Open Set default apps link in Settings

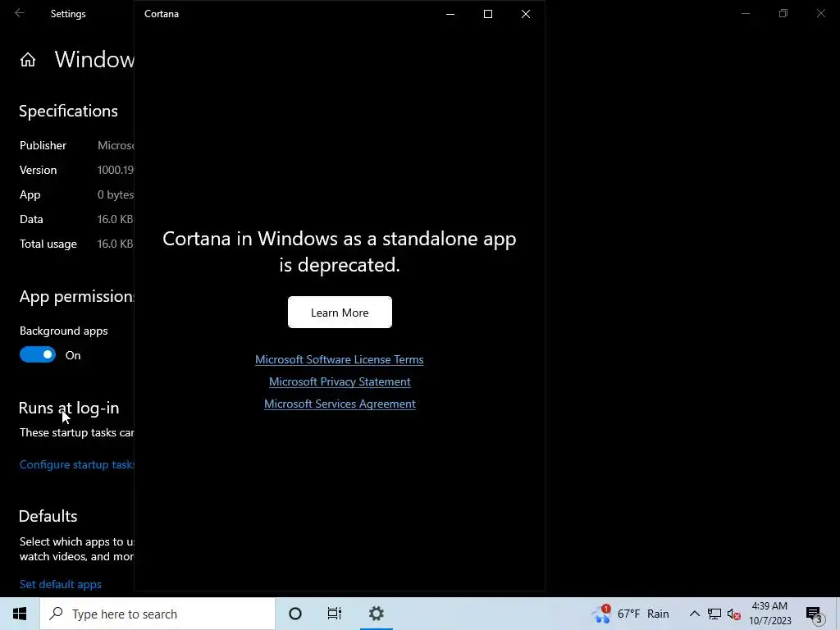click(61, 584)
